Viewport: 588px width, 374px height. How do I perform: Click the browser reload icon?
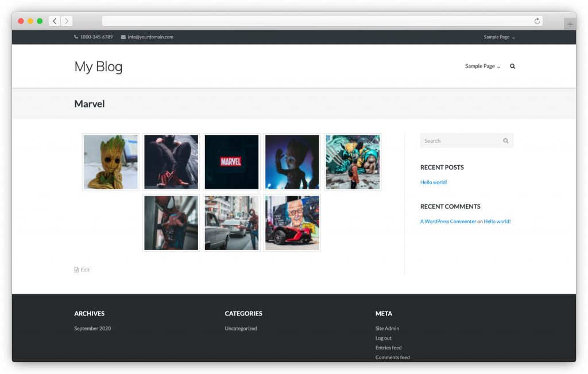click(537, 21)
